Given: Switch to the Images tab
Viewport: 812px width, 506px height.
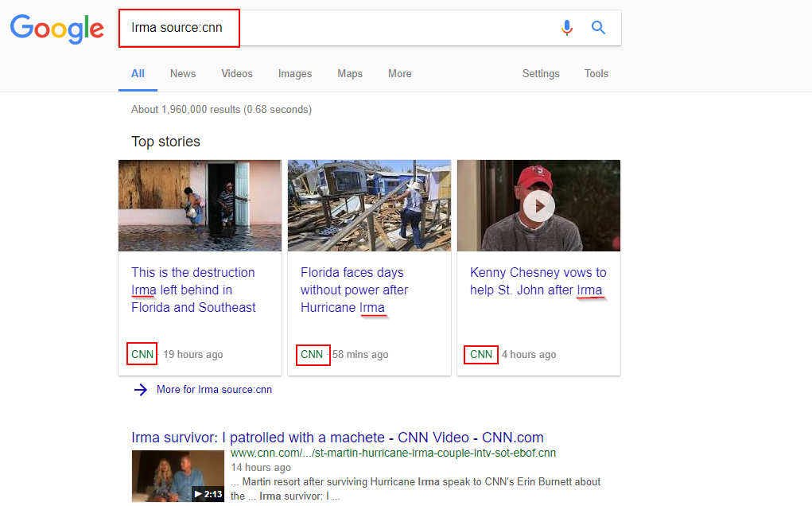Looking at the screenshot, I should pyautogui.click(x=295, y=73).
